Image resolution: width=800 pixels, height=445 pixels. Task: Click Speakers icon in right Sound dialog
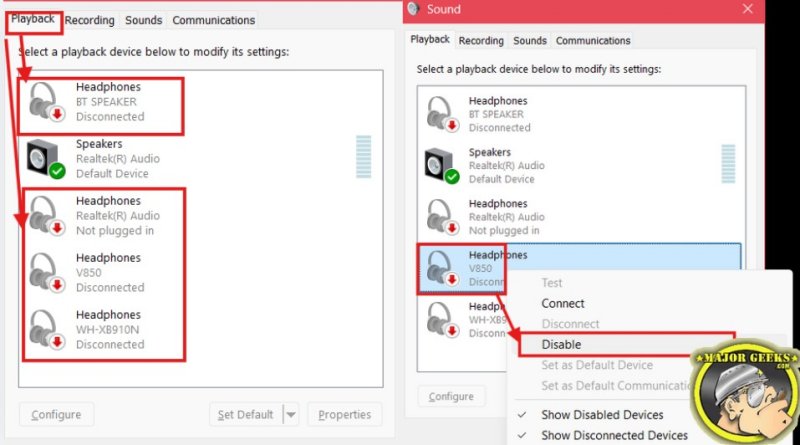pos(442,166)
